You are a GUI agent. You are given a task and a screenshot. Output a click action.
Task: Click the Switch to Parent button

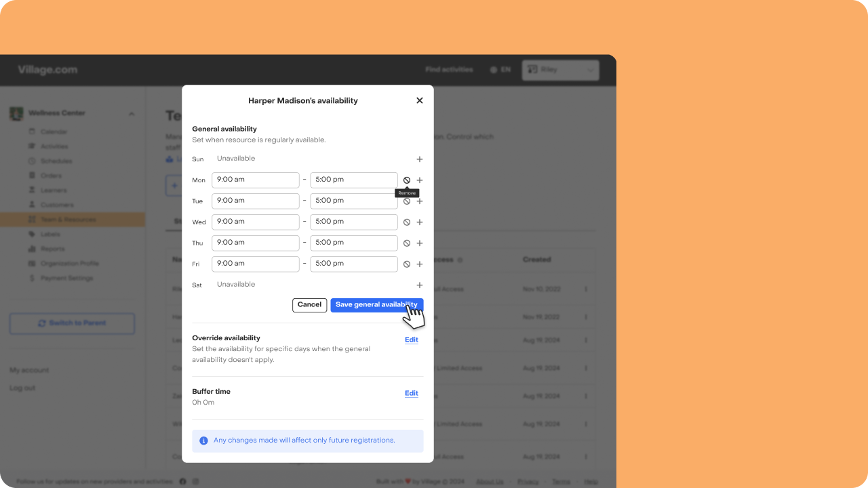[72, 323]
